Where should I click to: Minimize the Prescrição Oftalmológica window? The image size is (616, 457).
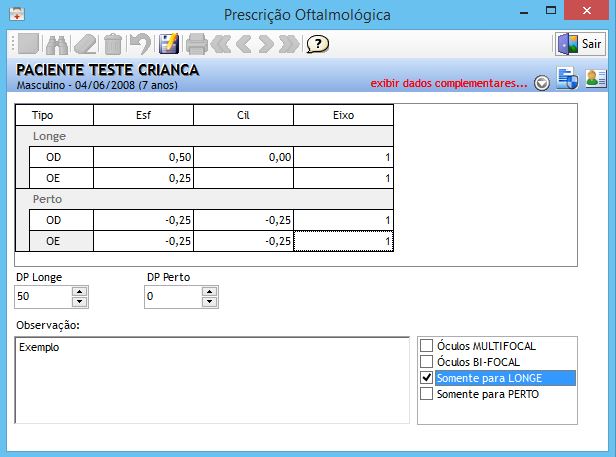pyautogui.click(x=524, y=12)
